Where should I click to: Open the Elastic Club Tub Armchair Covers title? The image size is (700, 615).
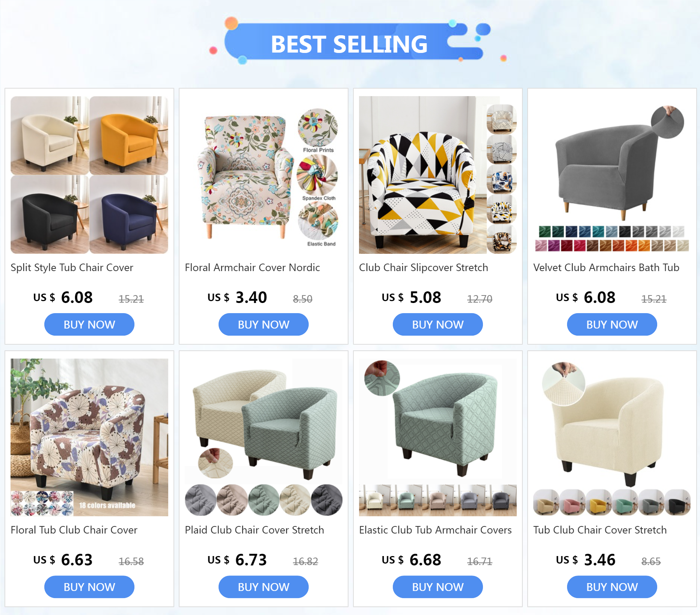pyautogui.click(x=435, y=530)
